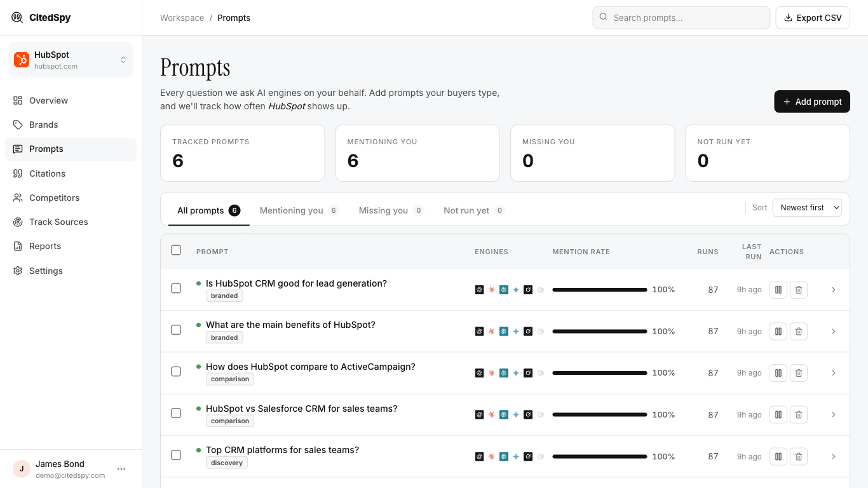Click Claude engine icon in main benefits row

(492, 331)
